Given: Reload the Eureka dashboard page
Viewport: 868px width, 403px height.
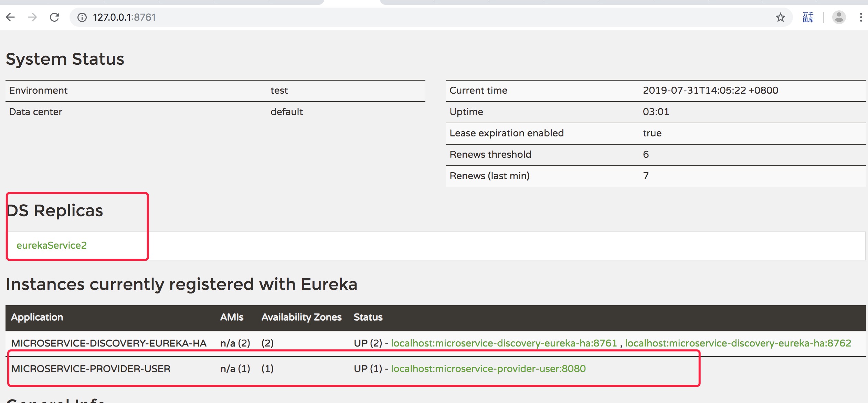Looking at the screenshot, I should point(54,17).
